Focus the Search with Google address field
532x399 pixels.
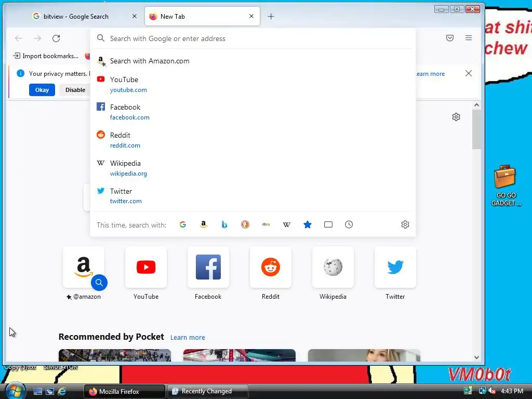(253, 38)
